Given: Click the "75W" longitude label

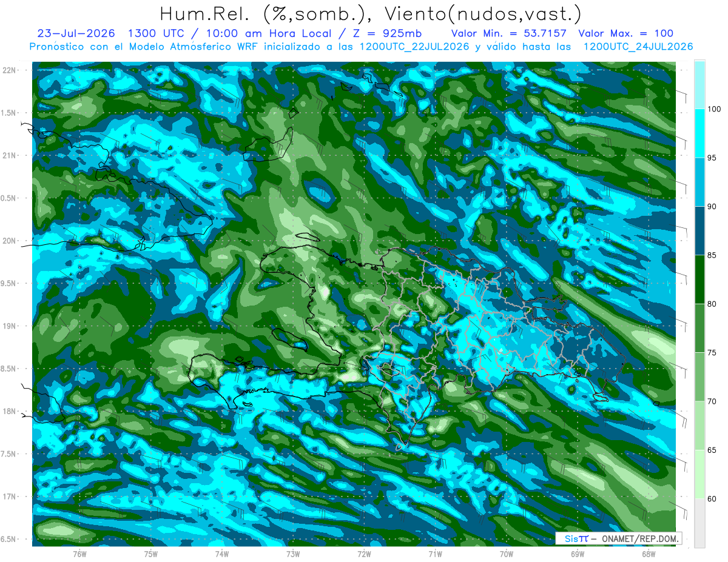Looking at the screenshot, I should [x=151, y=554].
